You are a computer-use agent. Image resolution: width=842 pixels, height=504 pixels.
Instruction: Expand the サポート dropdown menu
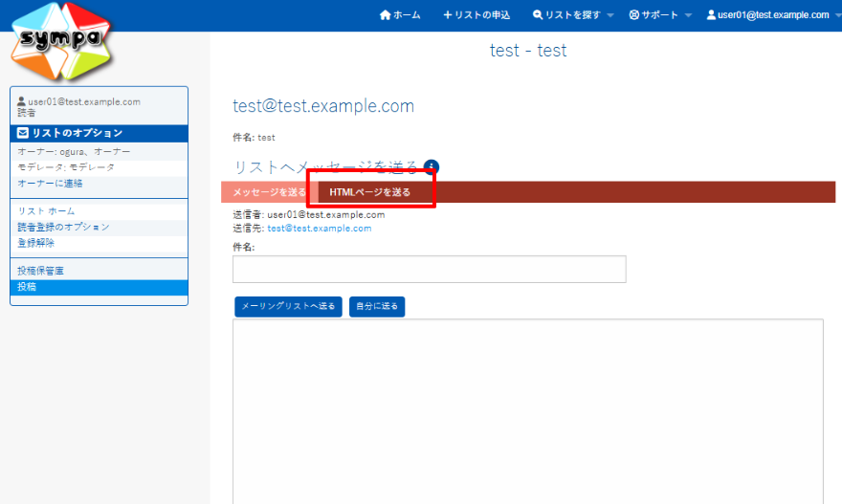pos(660,15)
